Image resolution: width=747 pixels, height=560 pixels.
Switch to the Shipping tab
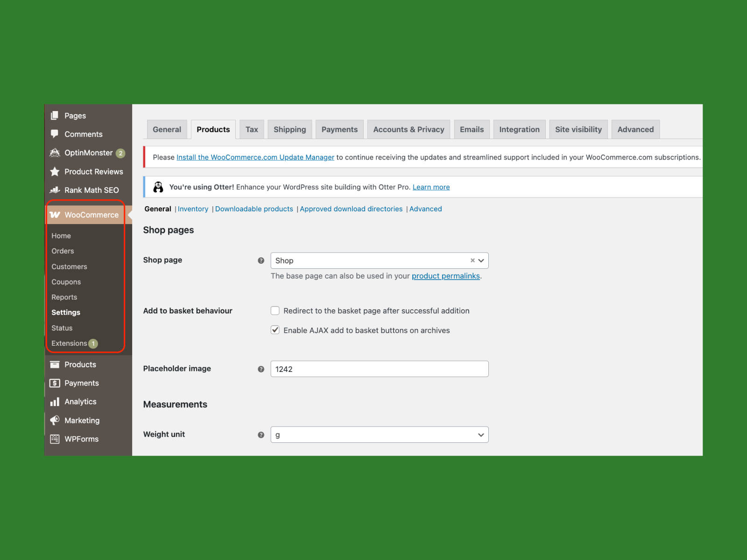tap(289, 129)
